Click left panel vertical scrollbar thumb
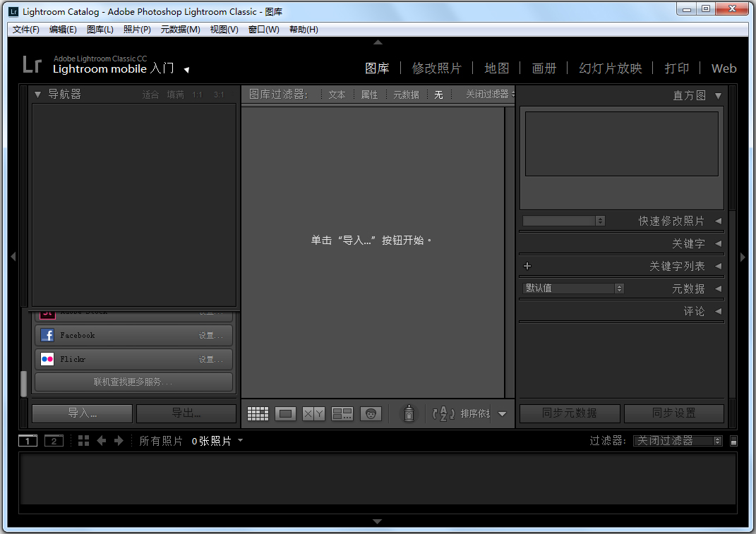Viewport: 756px width, 534px height. [x=23, y=384]
